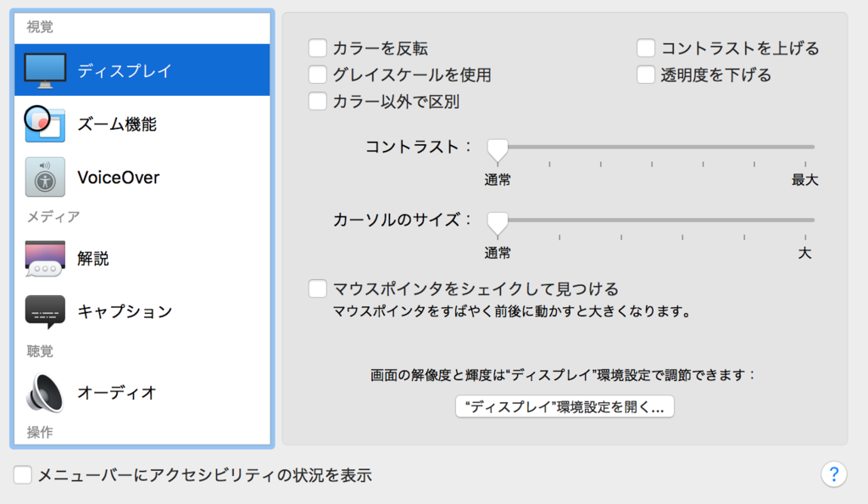Check メニューバーにアクセシビリティの状況を表示
868x504 pixels.
[x=22, y=474]
